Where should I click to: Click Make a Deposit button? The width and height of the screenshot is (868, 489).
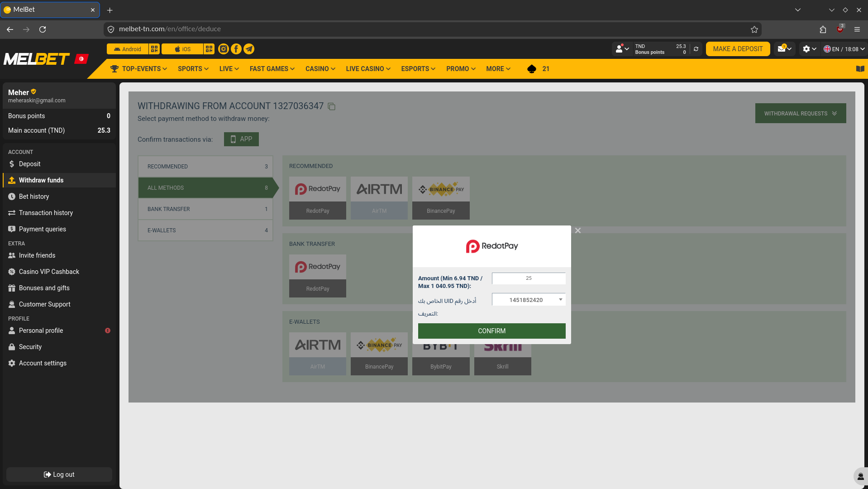738,49
